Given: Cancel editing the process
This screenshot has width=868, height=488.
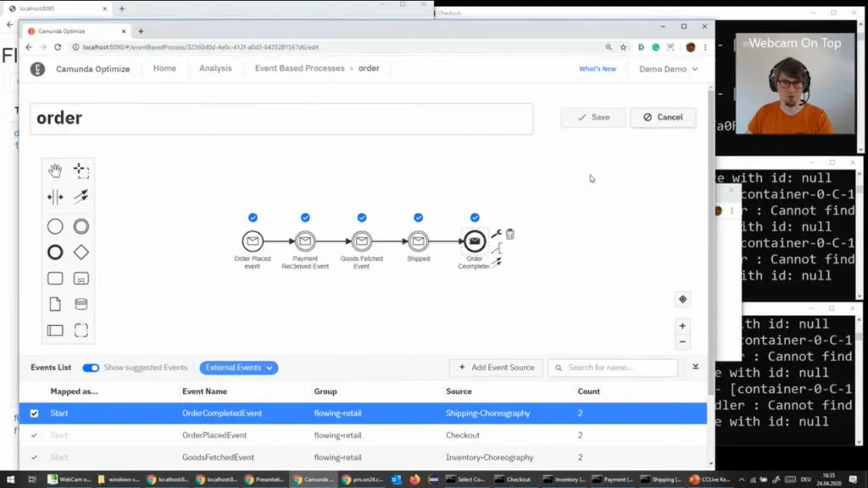Looking at the screenshot, I should (663, 117).
